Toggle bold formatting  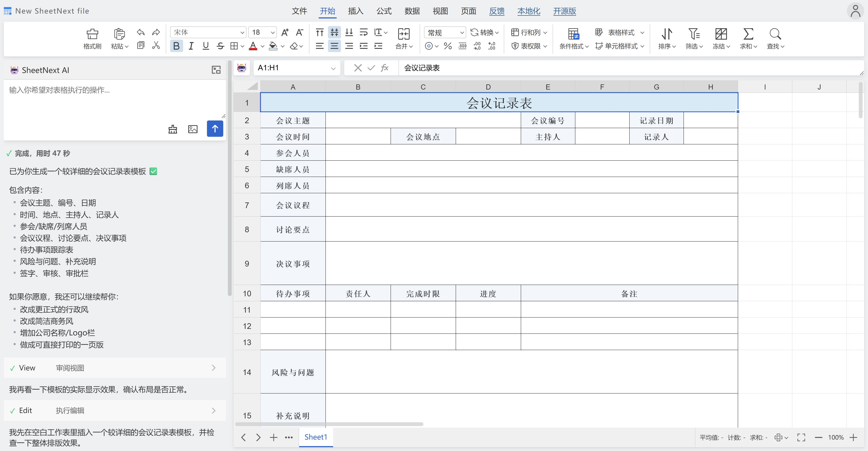(x=176, y=46)
